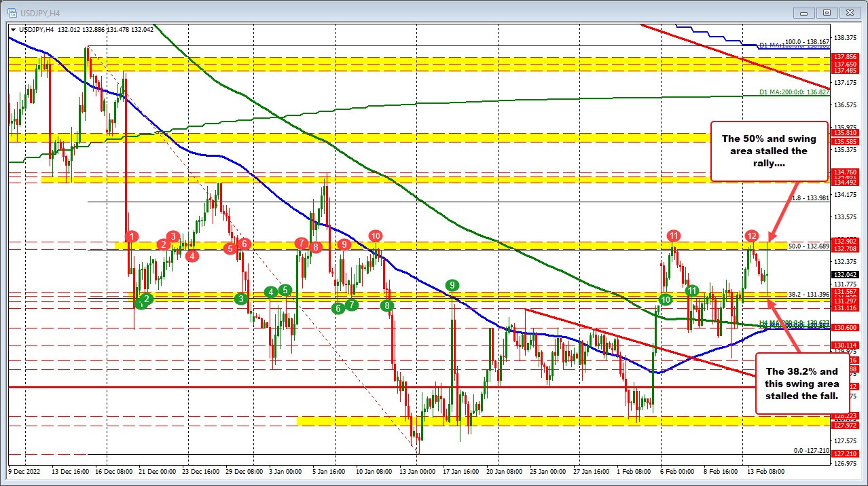Image resolution: width=868 pixels, height=486 pixels.
Task: Click the 126.975 price on the scale
Action: click(845, 464)
